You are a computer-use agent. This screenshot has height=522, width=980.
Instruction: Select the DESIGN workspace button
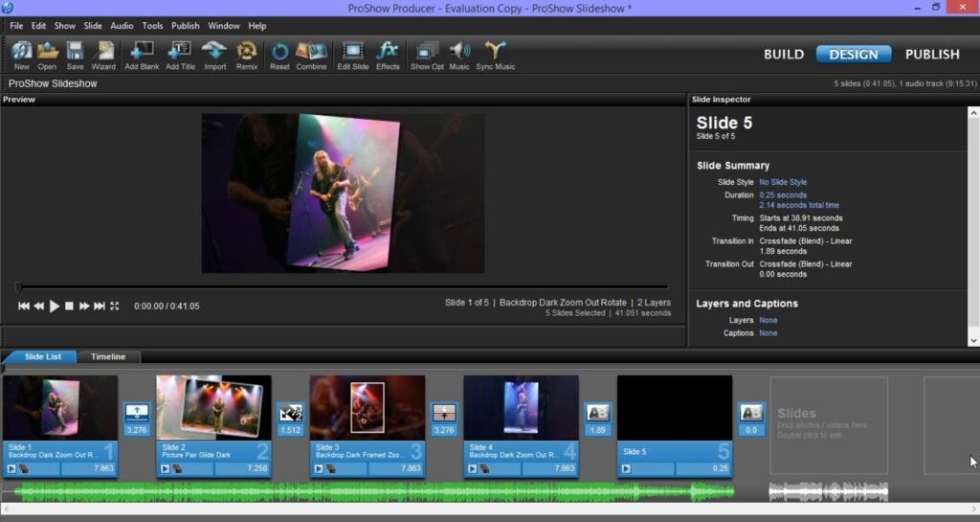click(x=853, y=55)
